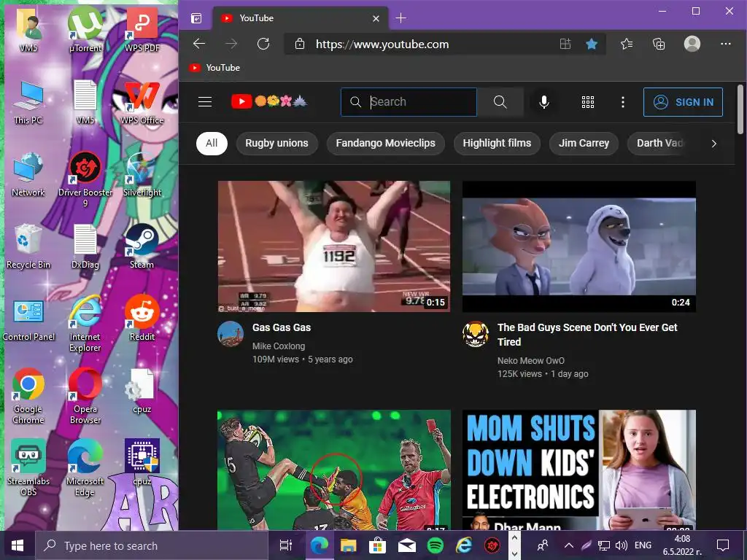Open Neko Meow OwO channel link
This screenshot has height=560, width=747.
(531, 360)
